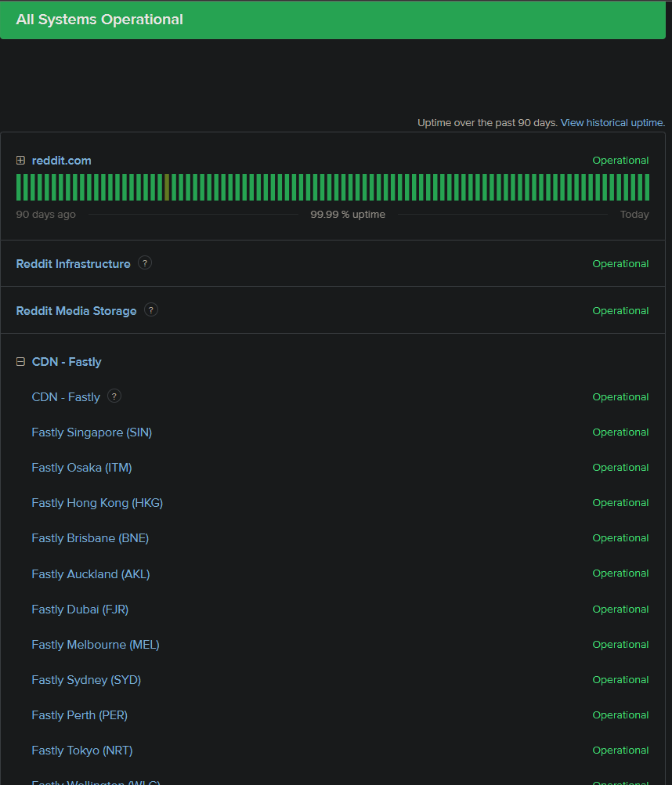Click the Reddit Infrastructure label
This screenshot has height=785, width=672.
click(x=73, y=264)
